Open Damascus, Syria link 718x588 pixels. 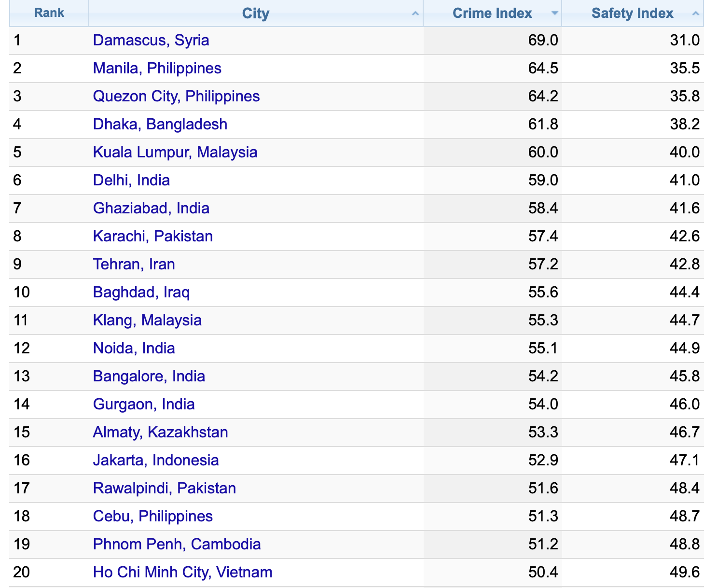pyautogui.click(x=151, y=40)
